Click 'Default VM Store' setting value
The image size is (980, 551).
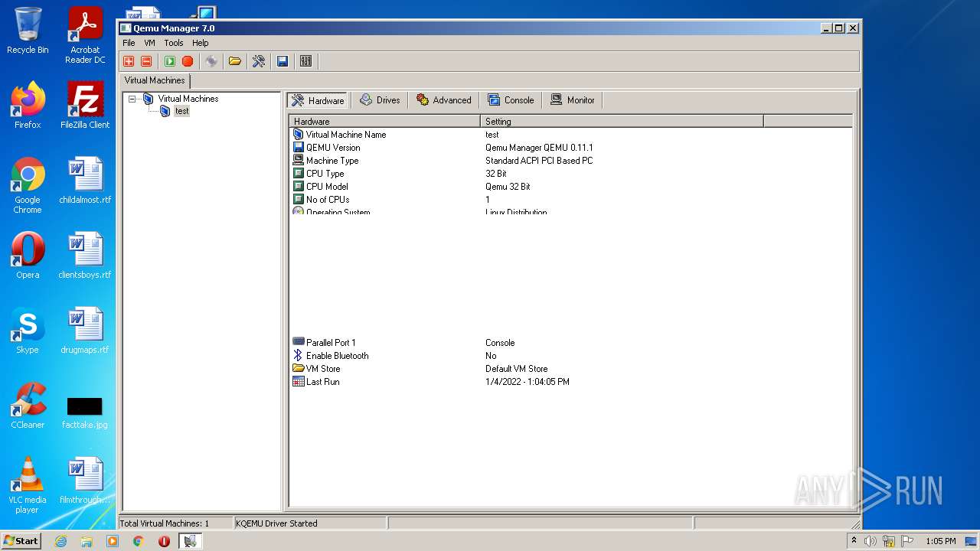point(517,369)
